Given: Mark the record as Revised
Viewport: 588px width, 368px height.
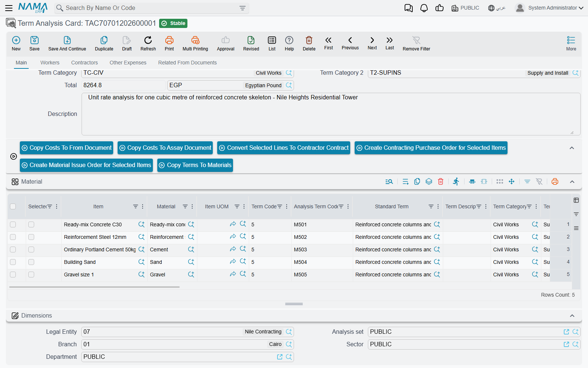Looking at the screenshot, I should pyautogui.click(x=251, y=43).
